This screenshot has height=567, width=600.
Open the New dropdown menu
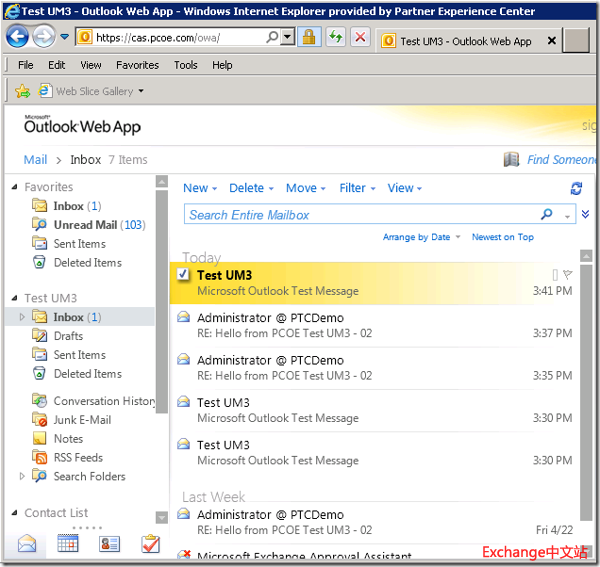(200, 188)
